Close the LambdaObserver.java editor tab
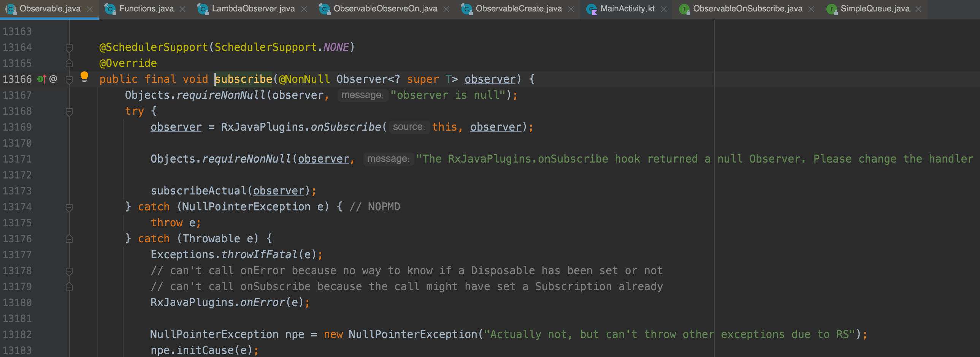This screenshot has width=980, height=357. click(304, 9)
